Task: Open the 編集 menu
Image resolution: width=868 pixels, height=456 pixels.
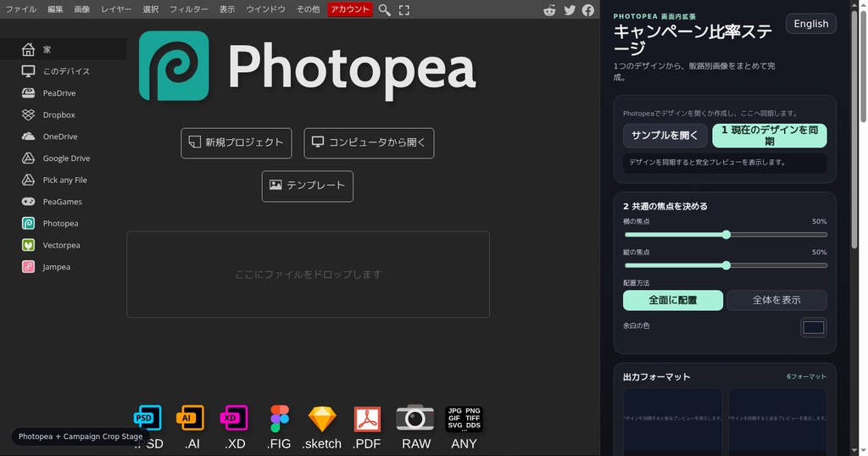Action: [55, 9]
